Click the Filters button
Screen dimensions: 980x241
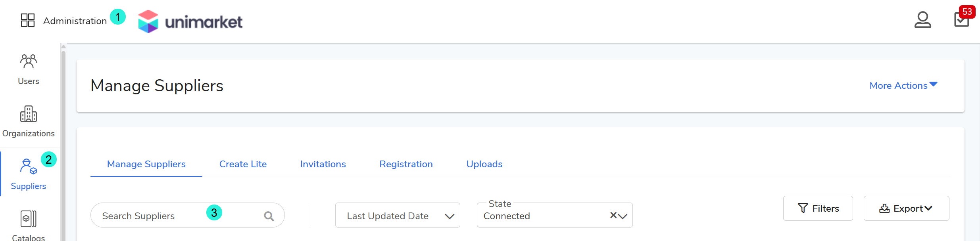coord(818,208)
